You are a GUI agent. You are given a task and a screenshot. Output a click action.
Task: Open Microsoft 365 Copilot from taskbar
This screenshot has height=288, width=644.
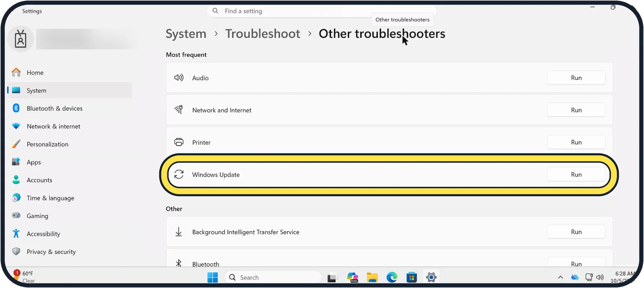[352, 277]
